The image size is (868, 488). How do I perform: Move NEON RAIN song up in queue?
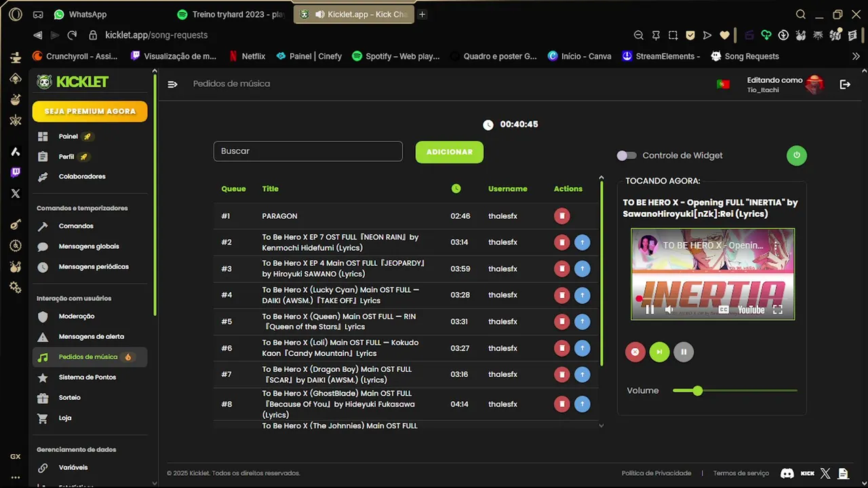point(582,242)
